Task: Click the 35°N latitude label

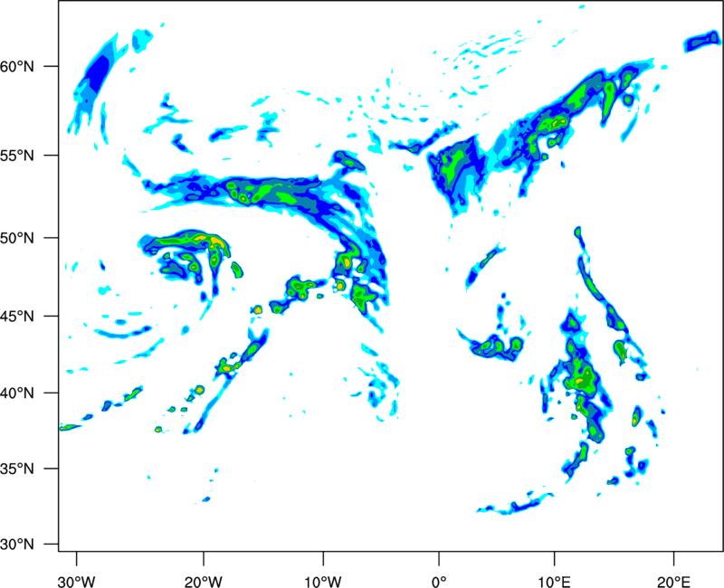Action: 17,469
